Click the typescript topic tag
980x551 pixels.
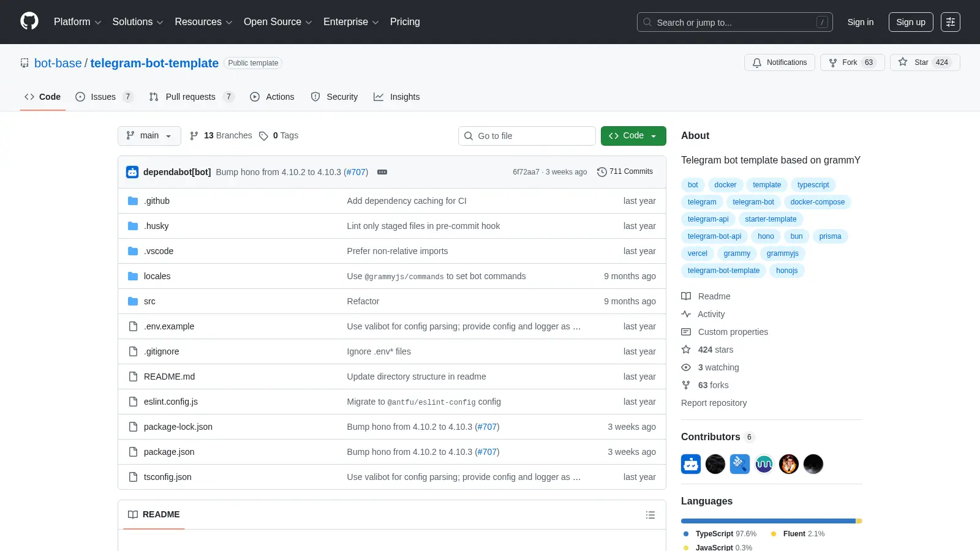(x=813, y=185)
